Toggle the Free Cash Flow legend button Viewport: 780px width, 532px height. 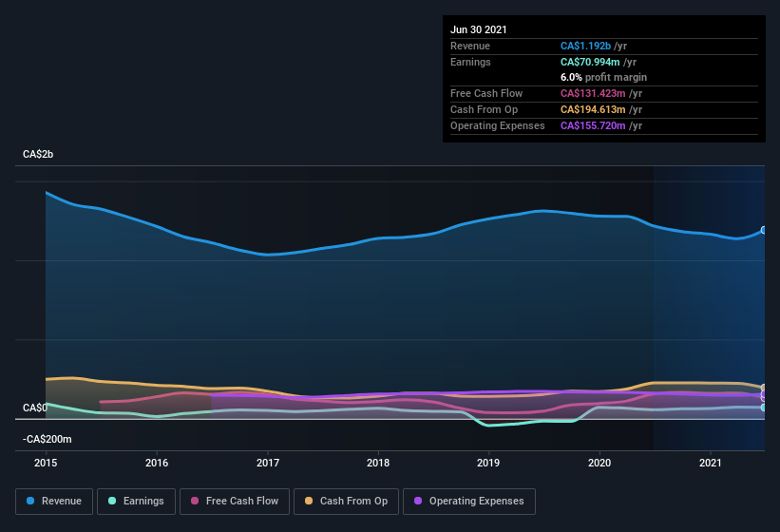[x=235, y=502]
